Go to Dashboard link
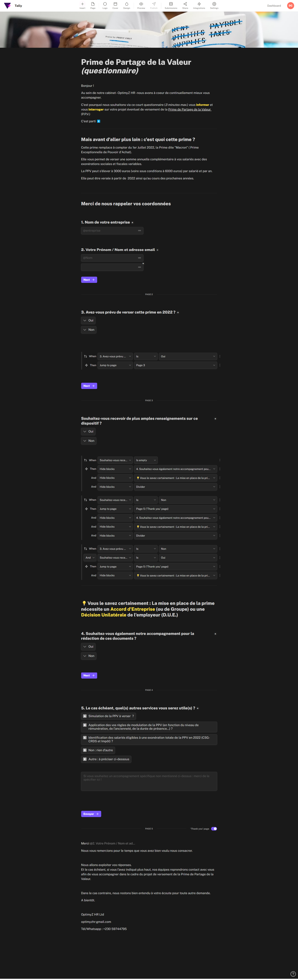 274,6
